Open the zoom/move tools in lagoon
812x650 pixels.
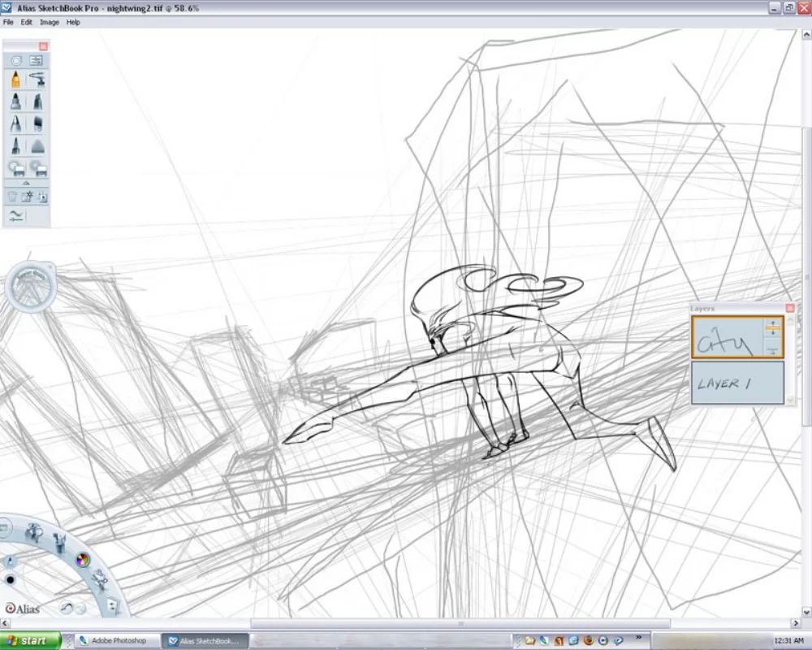(x=34, y=532)
